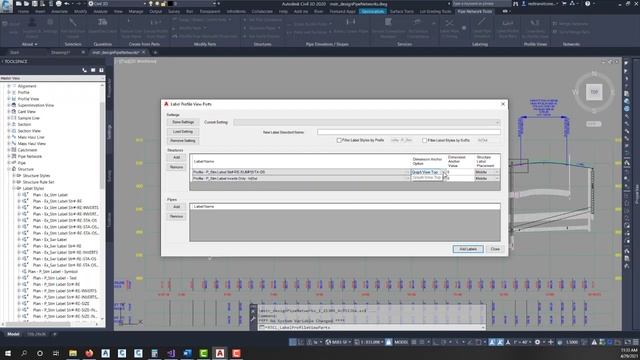Click Remove under Structures
640x360 pixels.
(x=176, y=167)
